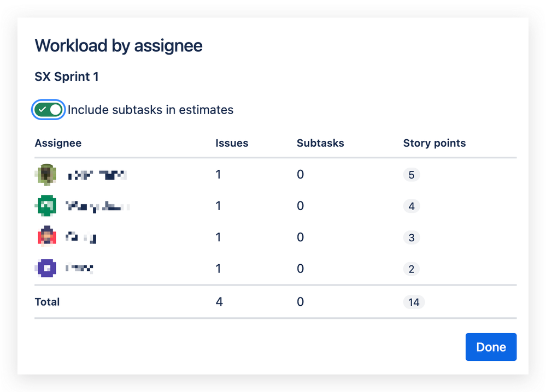Click the red avatar of third assignee

click(x=46, y=237)
